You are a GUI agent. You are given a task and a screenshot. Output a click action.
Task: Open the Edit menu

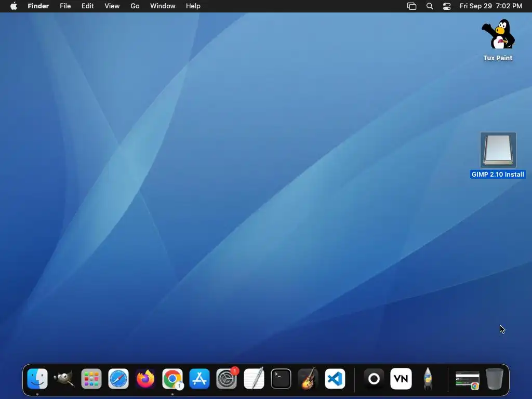pos(87,6)
